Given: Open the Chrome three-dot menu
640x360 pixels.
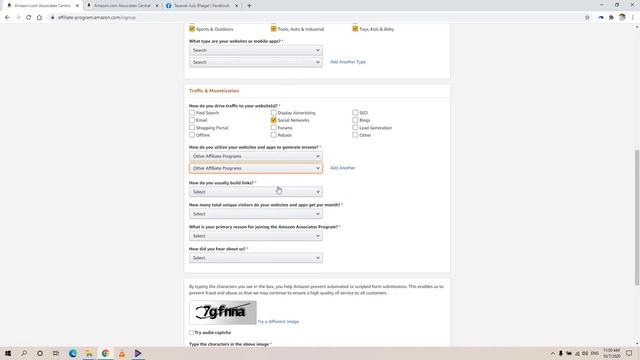Looking at the screenshot, I should point(633,18).
